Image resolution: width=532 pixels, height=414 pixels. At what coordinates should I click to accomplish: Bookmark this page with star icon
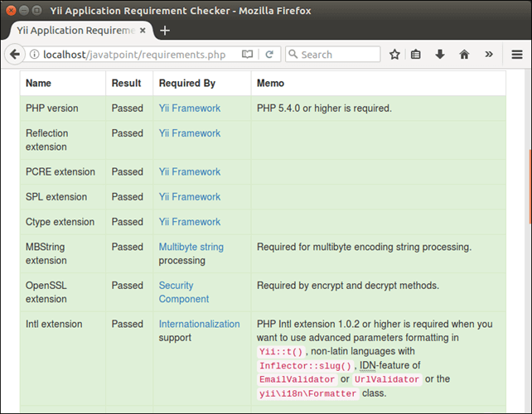[x=394, y=55]
